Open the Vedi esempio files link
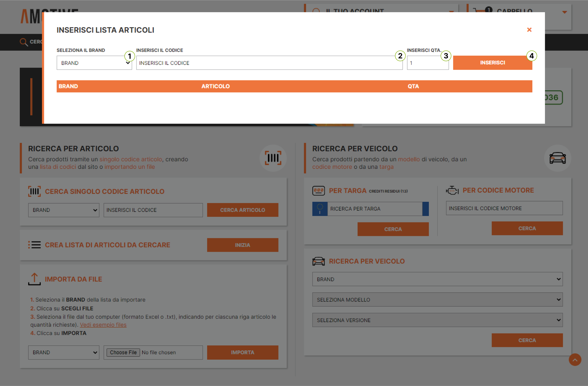The height and width of the screenshot is (386, 588). pos(103,325)
